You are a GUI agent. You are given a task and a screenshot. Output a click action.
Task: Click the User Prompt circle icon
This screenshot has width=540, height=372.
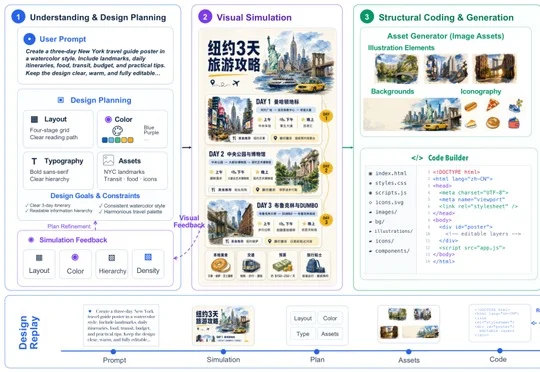coord(29,39)
